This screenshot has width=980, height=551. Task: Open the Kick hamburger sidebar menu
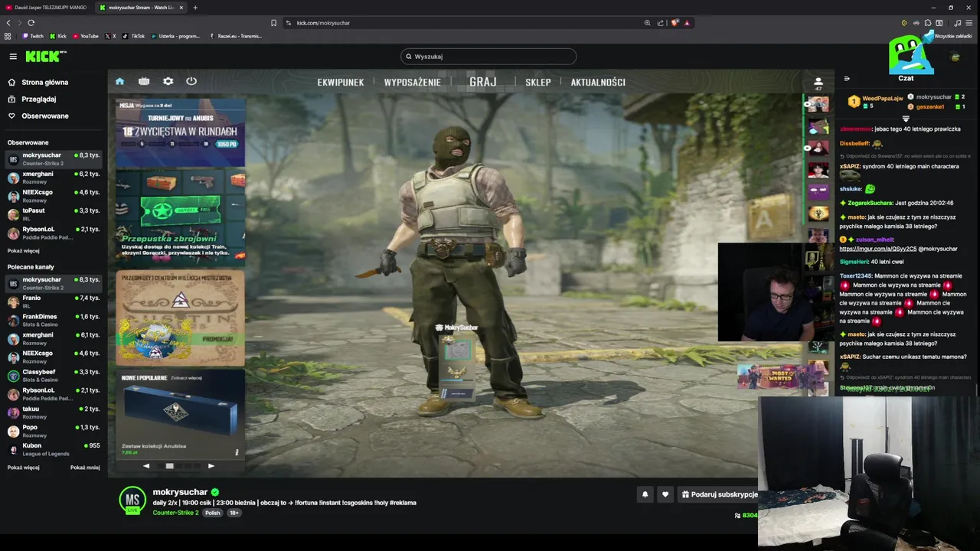click(x=13, y=57)
